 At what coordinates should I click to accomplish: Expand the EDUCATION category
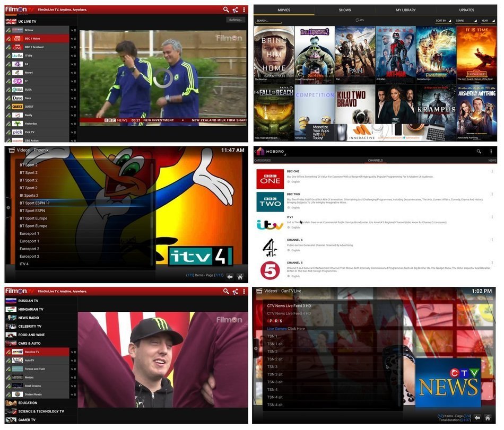pyautogui.click(x=41, y=403)
